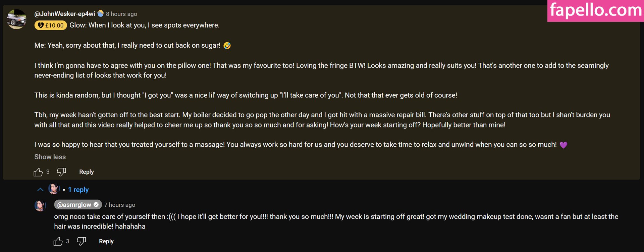Open the @asmrglow channel name
The height and width of the screenshot is (252, 644).
point(74,205)
